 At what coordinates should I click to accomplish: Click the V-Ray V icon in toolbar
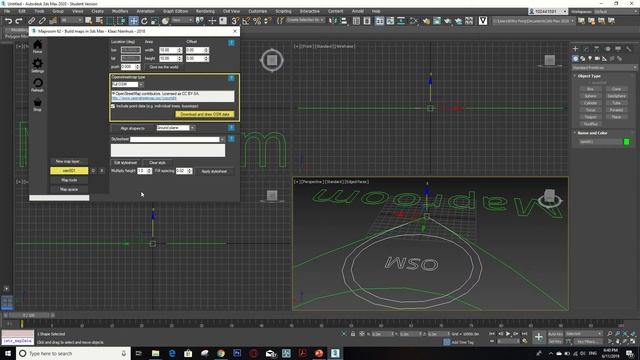click(483, 20)
